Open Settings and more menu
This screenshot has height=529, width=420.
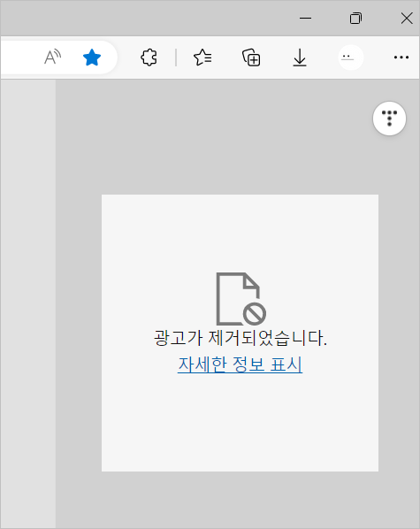[x=401, y=57]
